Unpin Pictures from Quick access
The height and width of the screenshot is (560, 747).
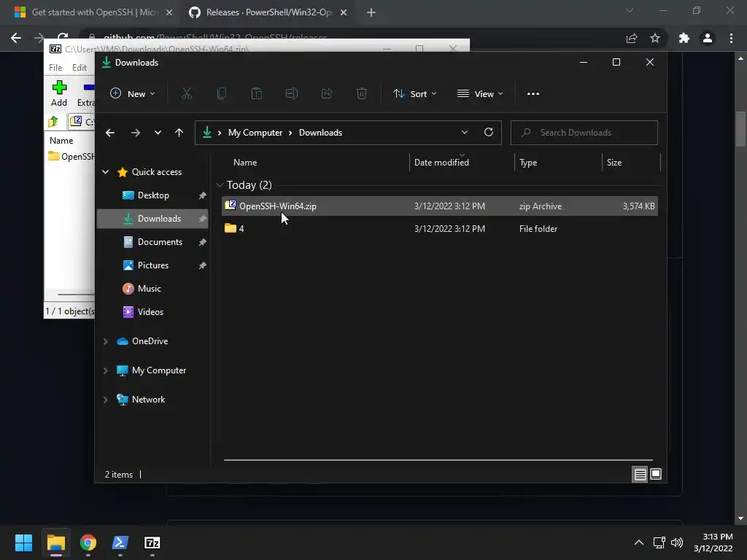tap(203, 265)
